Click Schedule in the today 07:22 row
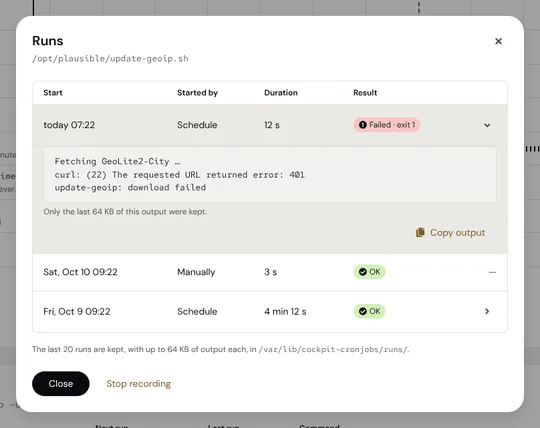 (x=197, y=125)
